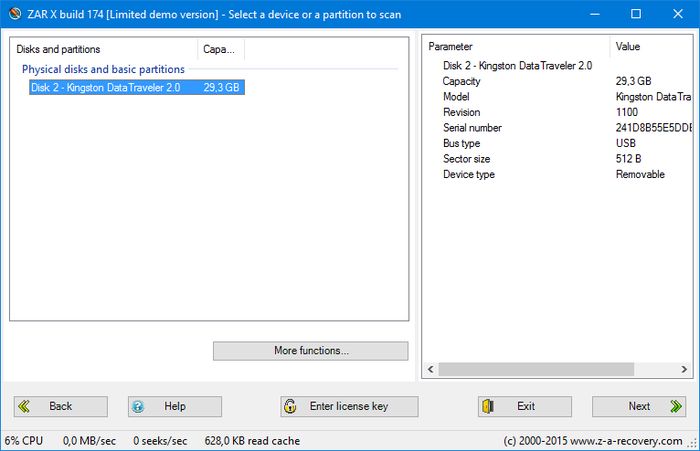Open the More functions... menu
This screenshot has height=451, width=700.
click(x=310, y=351)
